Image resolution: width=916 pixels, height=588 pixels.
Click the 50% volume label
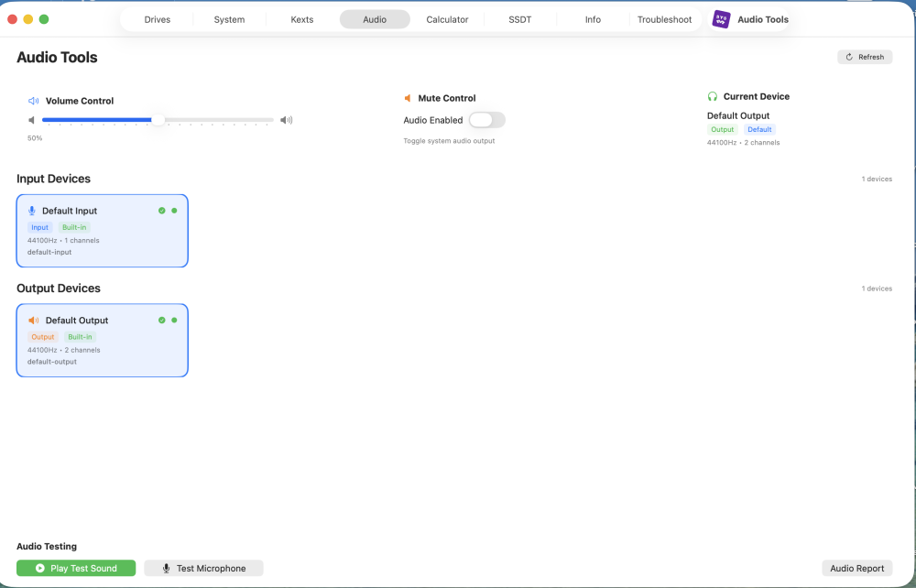pos(35,138)
